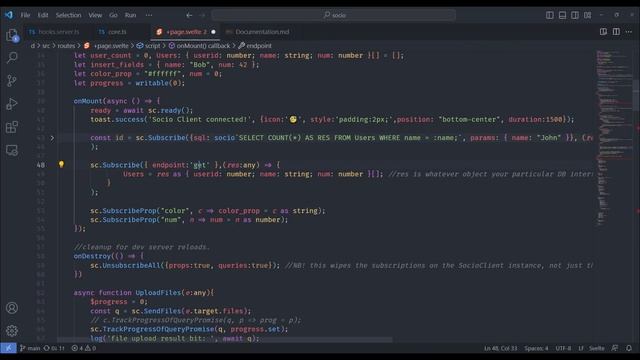Screen dimensions: 640x360
Task: Open editor More Actions ellipsis
Action: point(629,31)
